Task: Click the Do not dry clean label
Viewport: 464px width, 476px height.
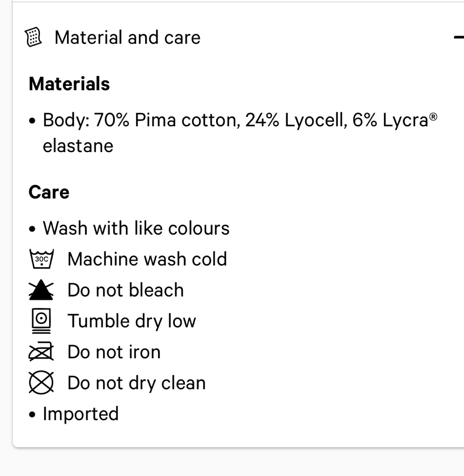Action: click(136, 383)
